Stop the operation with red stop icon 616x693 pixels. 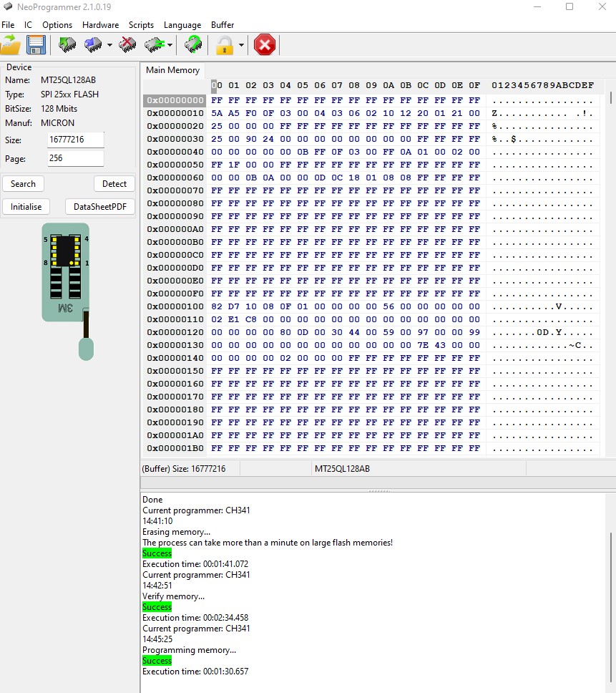[x=265, y=44]
